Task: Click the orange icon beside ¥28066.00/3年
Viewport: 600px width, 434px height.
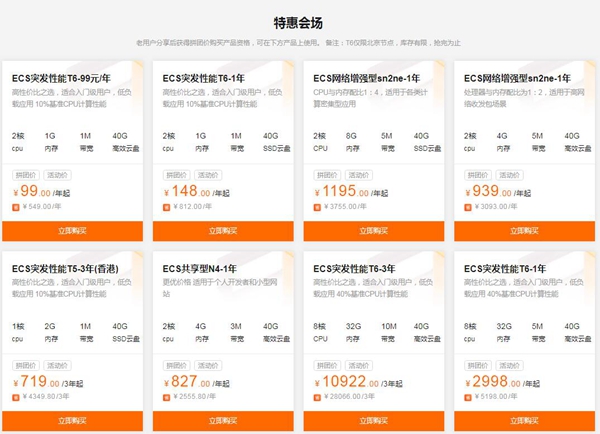Action: [x=317, y=397]
